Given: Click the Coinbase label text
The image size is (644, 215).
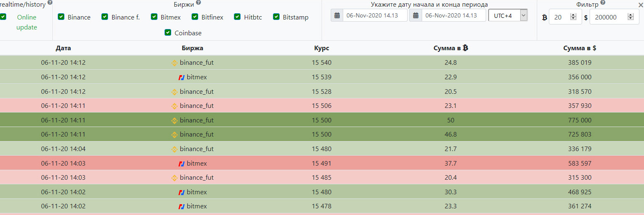Looking at the screenshot, I should click(188, 33).
